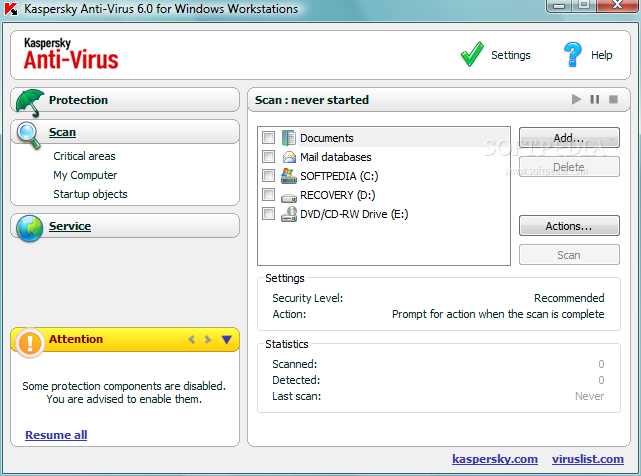The width and height of the screenshot is (641, 476).
Task: Click the Add... button
Action: point(569,138)
